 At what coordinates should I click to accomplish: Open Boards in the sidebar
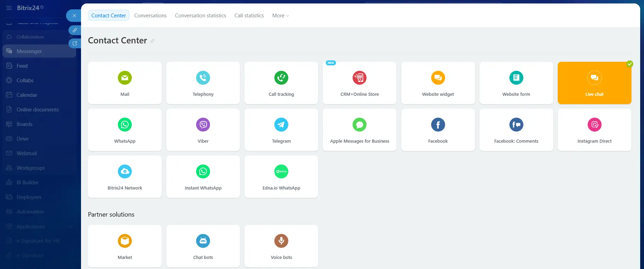click(x=39, y=124)
